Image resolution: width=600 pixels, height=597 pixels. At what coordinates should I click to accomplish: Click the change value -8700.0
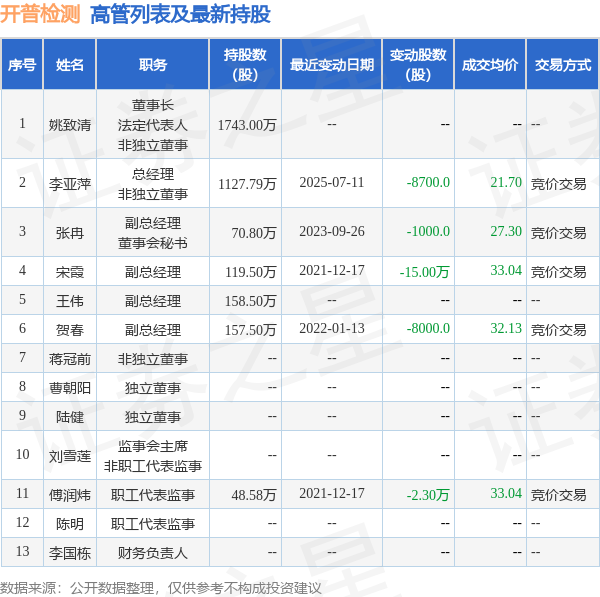[x=428, y=182]
